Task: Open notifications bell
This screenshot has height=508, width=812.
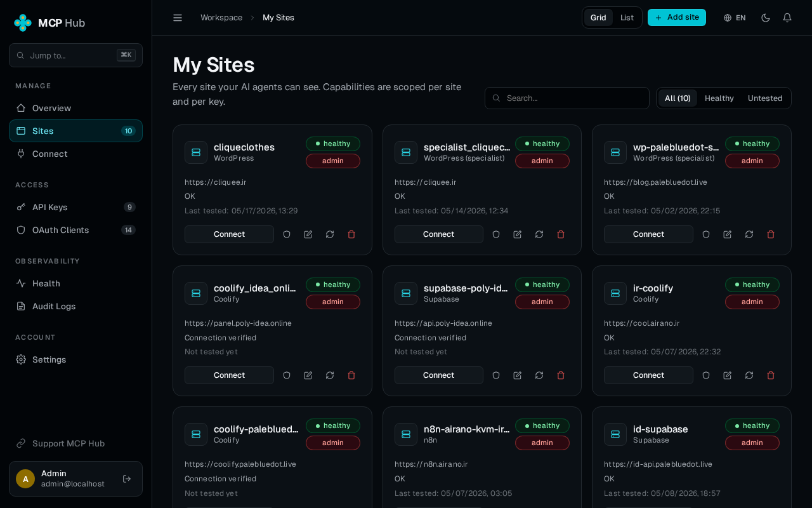Action: [x=787, y=18]
